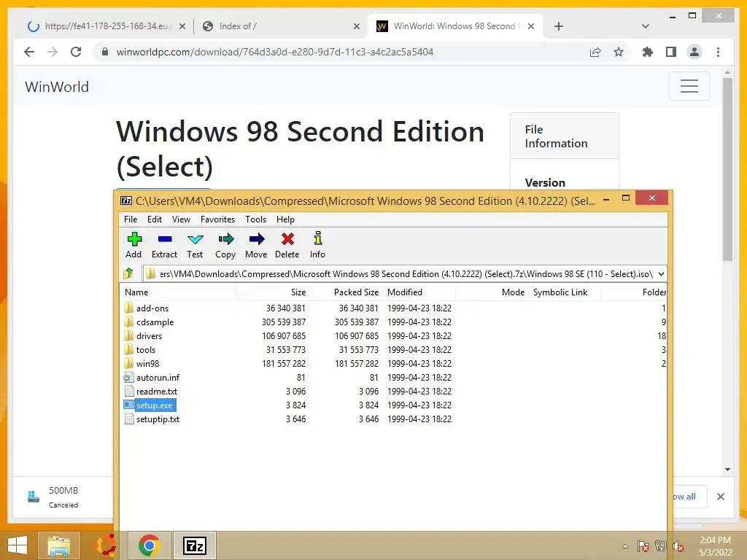Select the cdsample folder

155,322
